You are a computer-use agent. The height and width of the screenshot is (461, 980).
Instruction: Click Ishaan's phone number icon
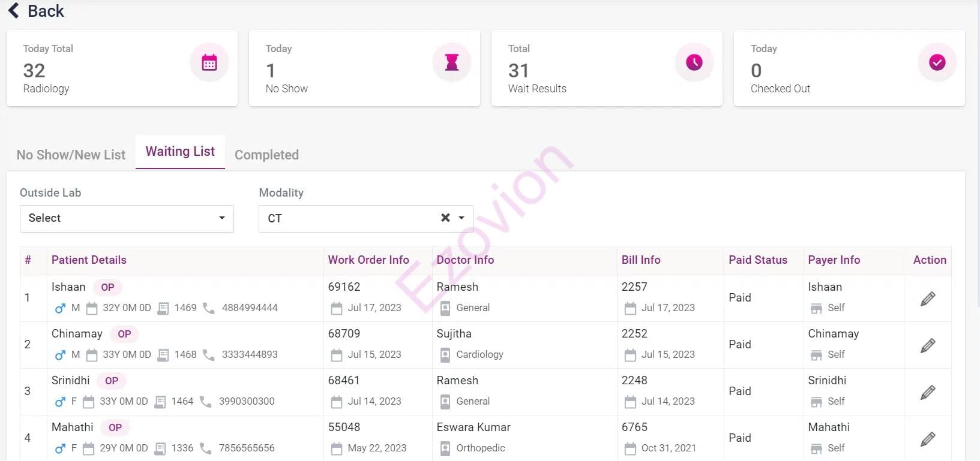[209, 308]
